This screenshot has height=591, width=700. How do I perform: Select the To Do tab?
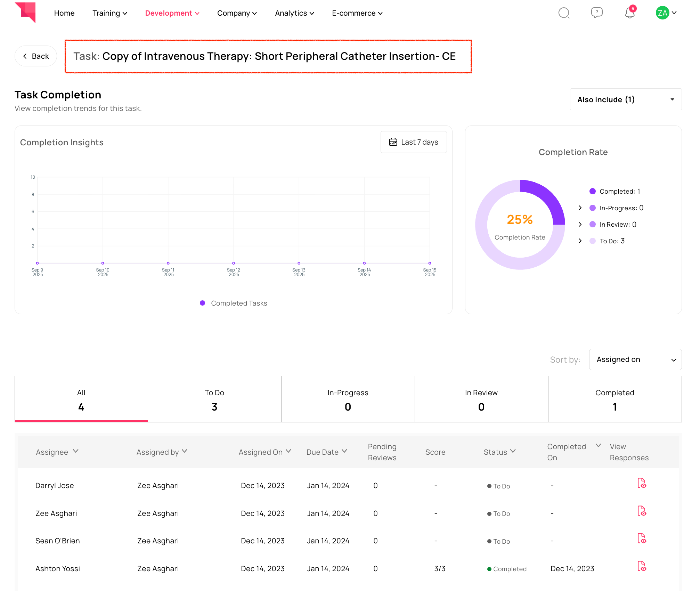coord(214,399)
